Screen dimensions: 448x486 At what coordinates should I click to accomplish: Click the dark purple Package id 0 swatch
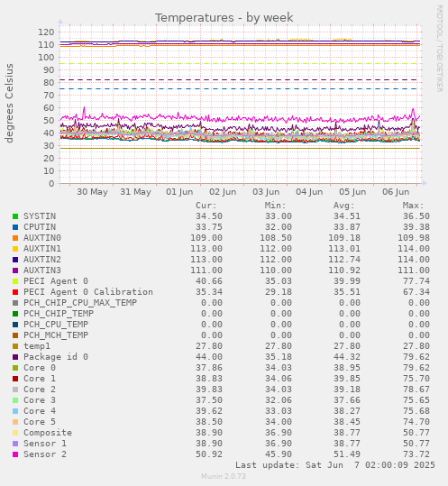15,357
